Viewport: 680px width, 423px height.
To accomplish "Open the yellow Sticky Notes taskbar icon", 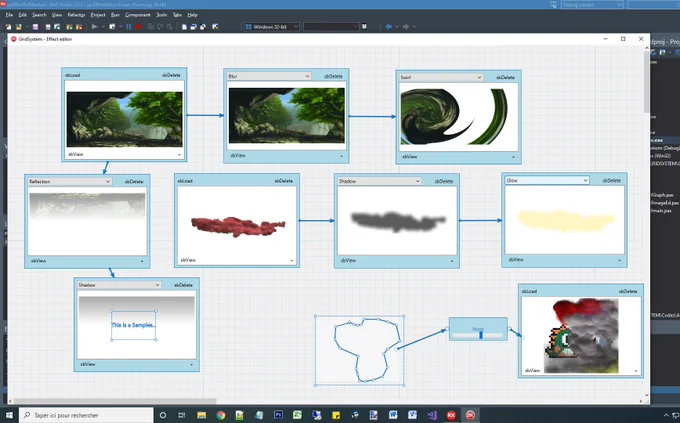I will [x=336, y=415].
